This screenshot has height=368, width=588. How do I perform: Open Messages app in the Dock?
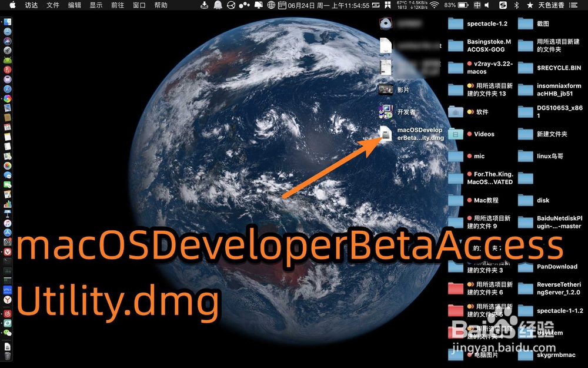7,175
